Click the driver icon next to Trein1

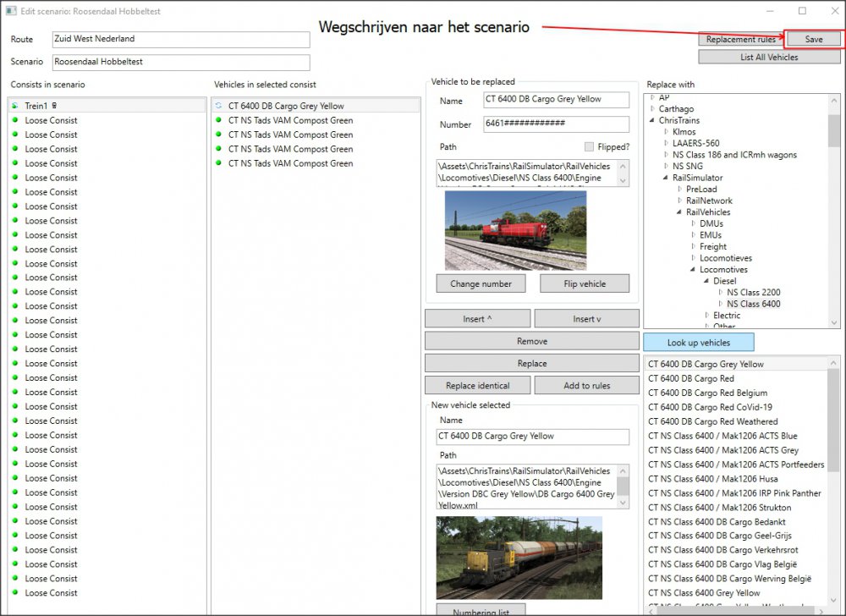[x=56, y=107]
